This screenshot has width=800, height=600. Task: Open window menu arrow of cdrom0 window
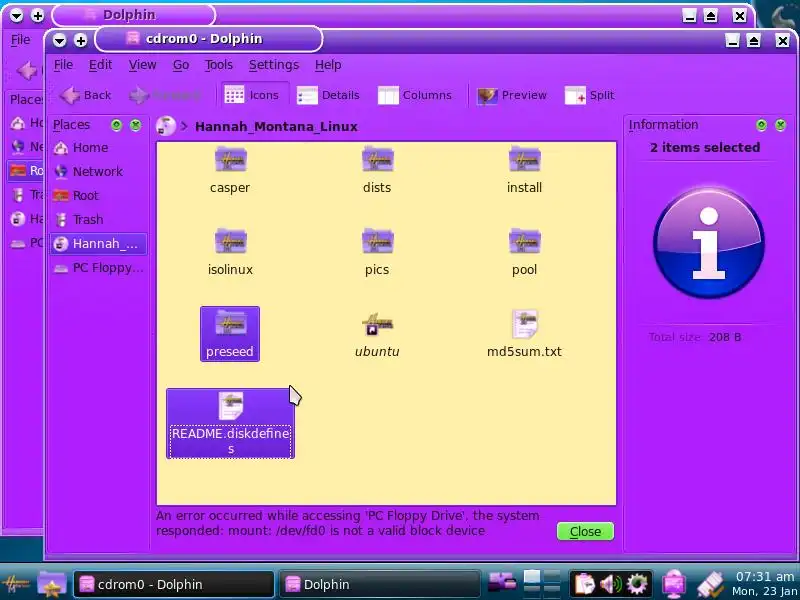tap(60, 40)
